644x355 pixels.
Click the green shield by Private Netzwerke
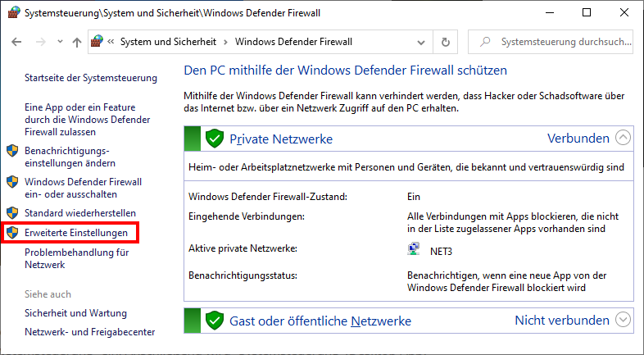pos(215,139)
